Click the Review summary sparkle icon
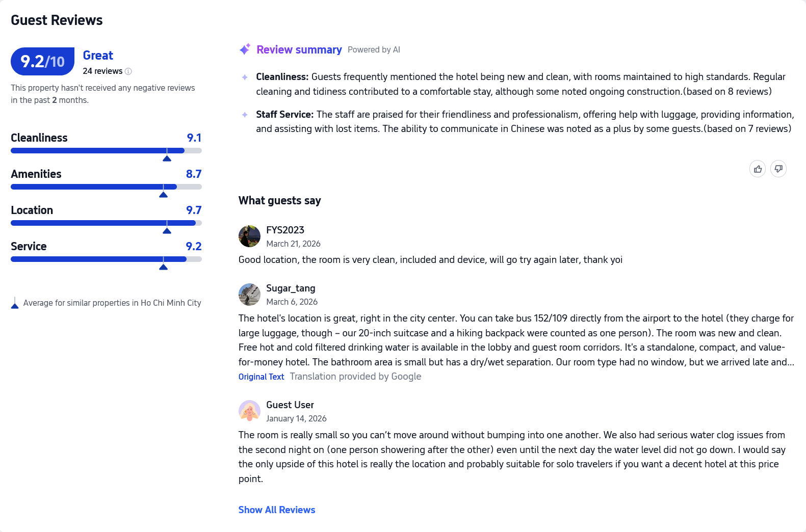The height and width of the screenshot is (532, 806). click(245, 49)
